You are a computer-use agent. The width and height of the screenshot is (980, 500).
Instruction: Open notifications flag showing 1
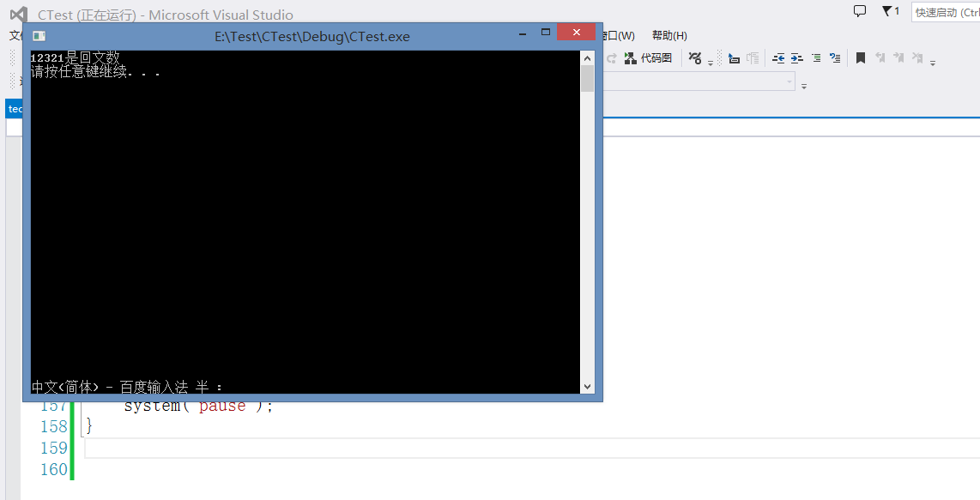890,10
